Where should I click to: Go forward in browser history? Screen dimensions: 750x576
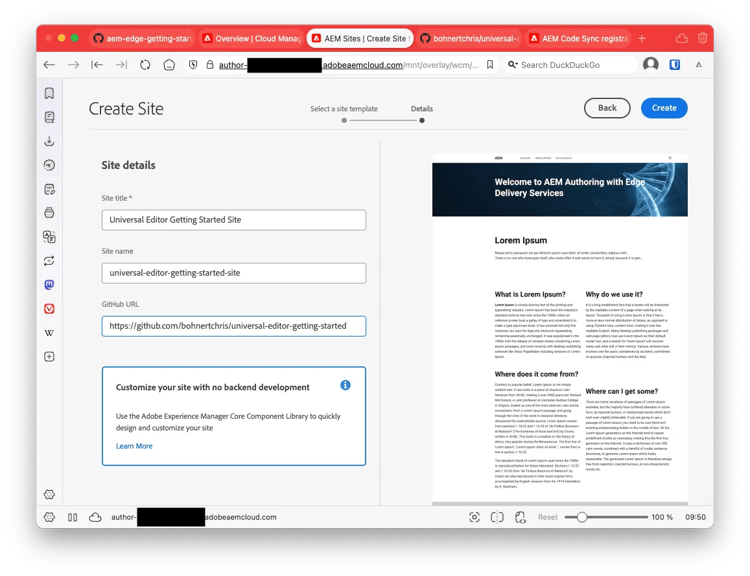73,65
